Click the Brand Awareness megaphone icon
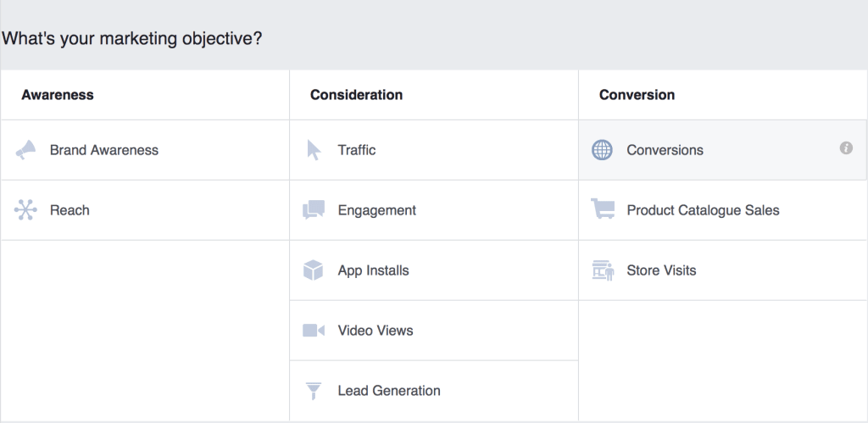The image size is (868, 423). pos(25,150)
